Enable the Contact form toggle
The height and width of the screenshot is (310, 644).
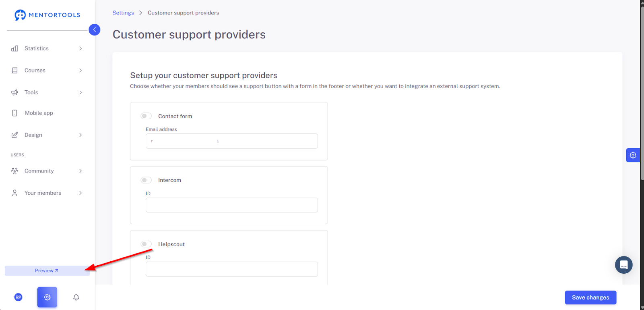[x=146, y=116]
